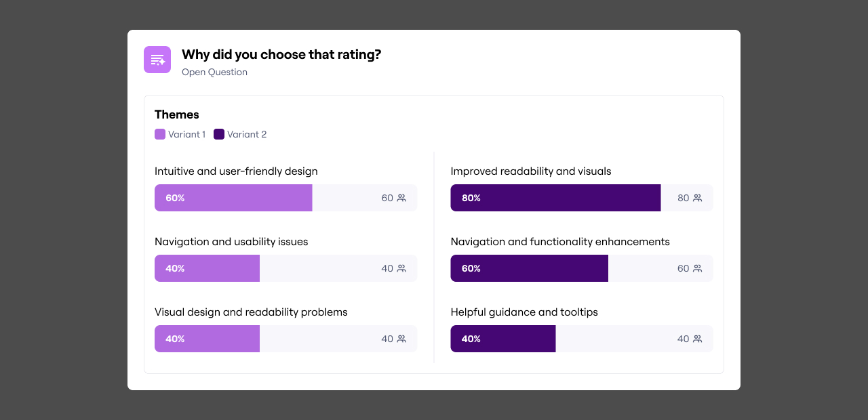Select the 60% bar for Intuitive user-friendly design

[233, 198]
